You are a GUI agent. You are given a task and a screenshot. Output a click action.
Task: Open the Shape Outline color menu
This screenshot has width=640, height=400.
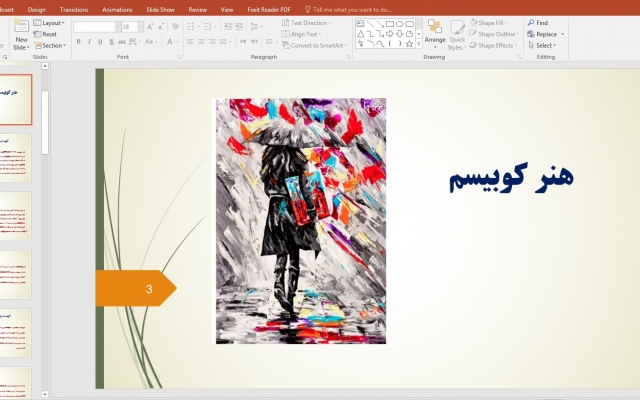[494, 34]
